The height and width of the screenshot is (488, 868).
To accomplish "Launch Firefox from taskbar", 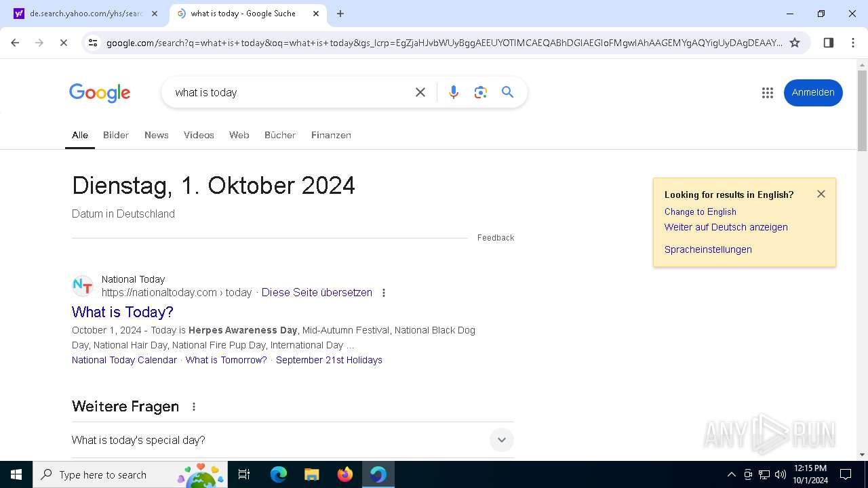I will tap(345, 474).
